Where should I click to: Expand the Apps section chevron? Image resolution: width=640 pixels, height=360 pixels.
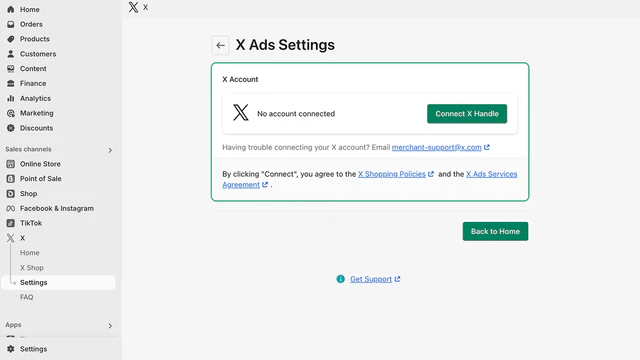[110, 326]
